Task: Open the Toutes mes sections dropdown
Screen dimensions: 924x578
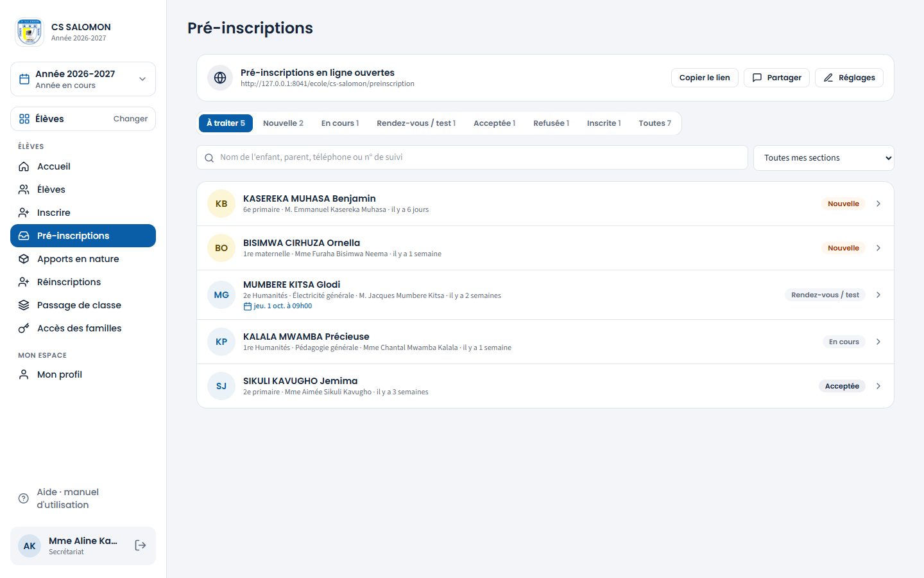Action: (824, 158)
